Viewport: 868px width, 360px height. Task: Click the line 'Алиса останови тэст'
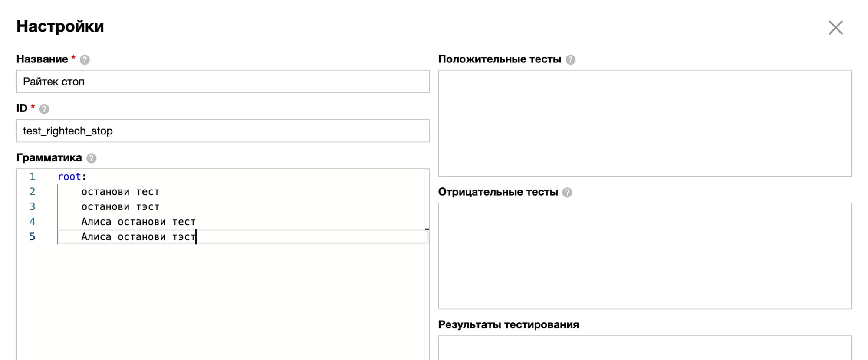pyautogui.click(x=138, y=237)
